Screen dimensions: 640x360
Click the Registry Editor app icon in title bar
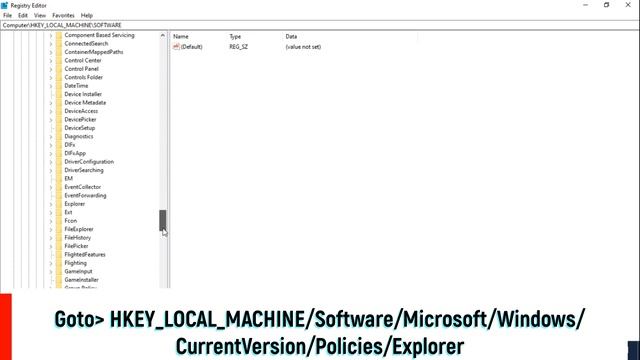coord(4,5)
